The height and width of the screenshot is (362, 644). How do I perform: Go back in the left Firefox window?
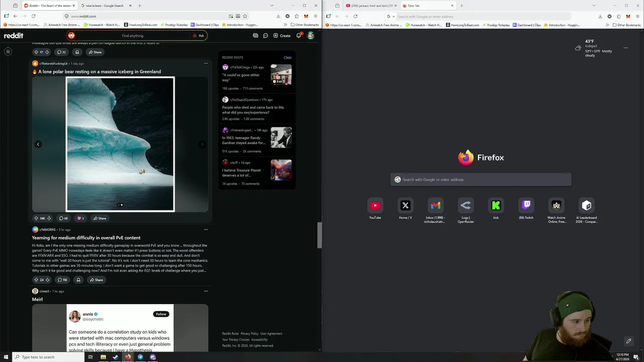[15, 16]
